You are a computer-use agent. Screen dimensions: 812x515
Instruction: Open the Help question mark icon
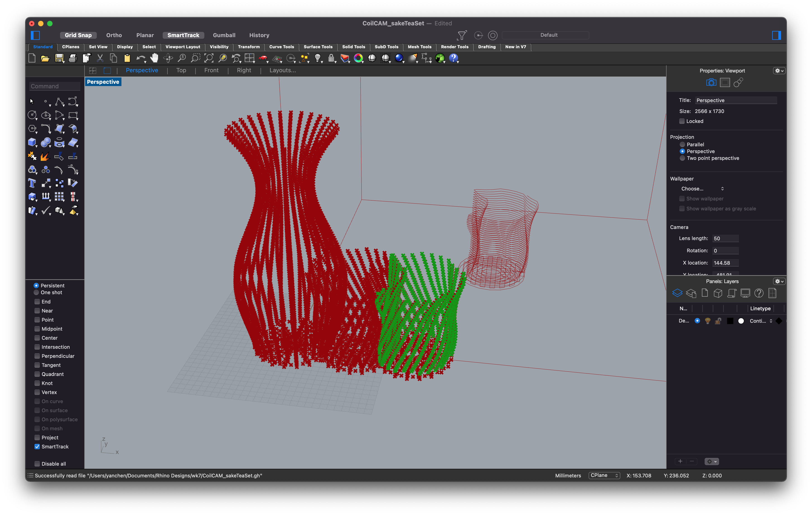coord(454,58)
